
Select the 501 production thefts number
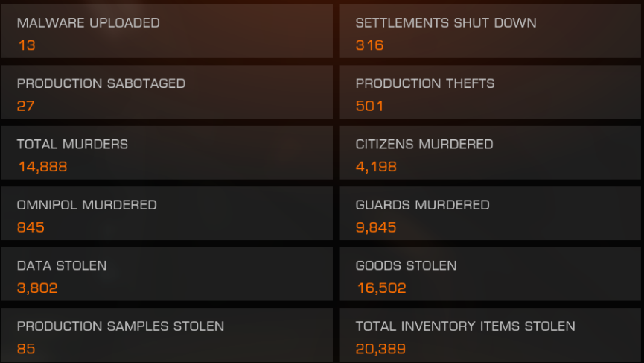point(369,106)
